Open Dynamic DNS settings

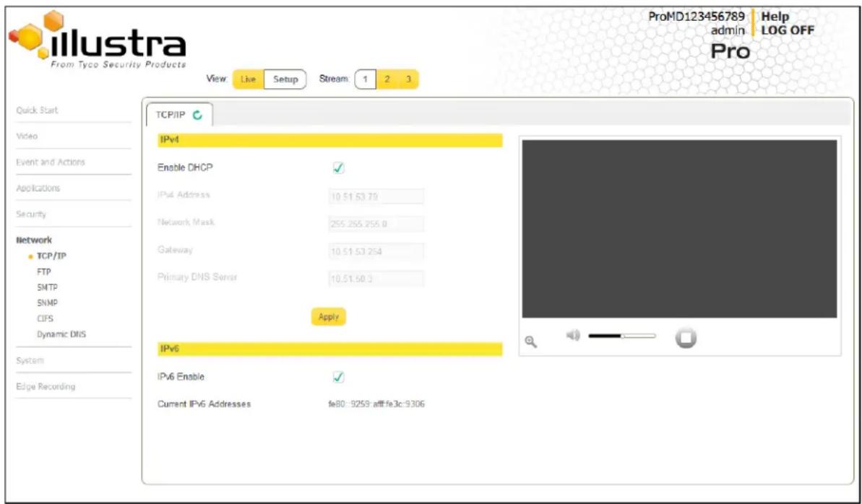coord(61,334)
